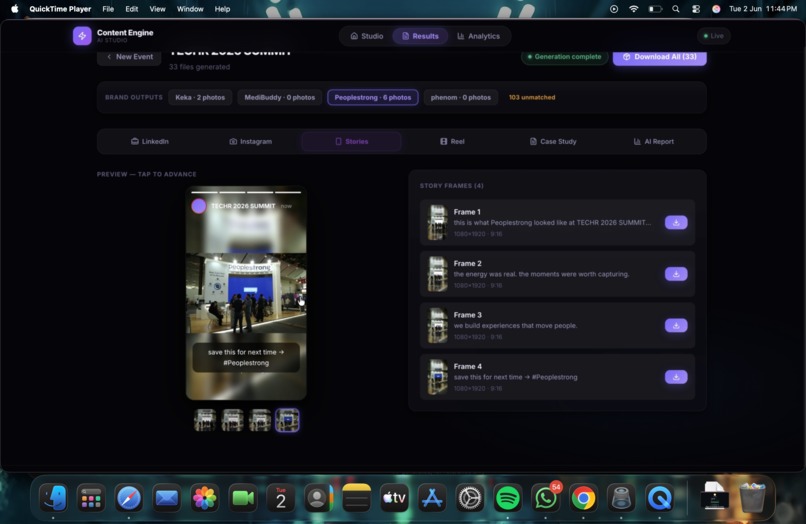Open Control Center in menu bar

[695, 9]
